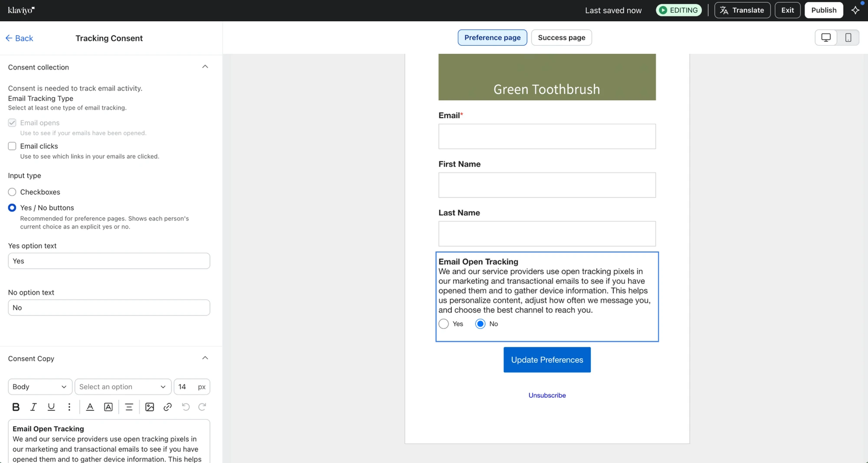Click the Unsubscribe link
This screenshot has width=868, height=463.
(547, 395)
